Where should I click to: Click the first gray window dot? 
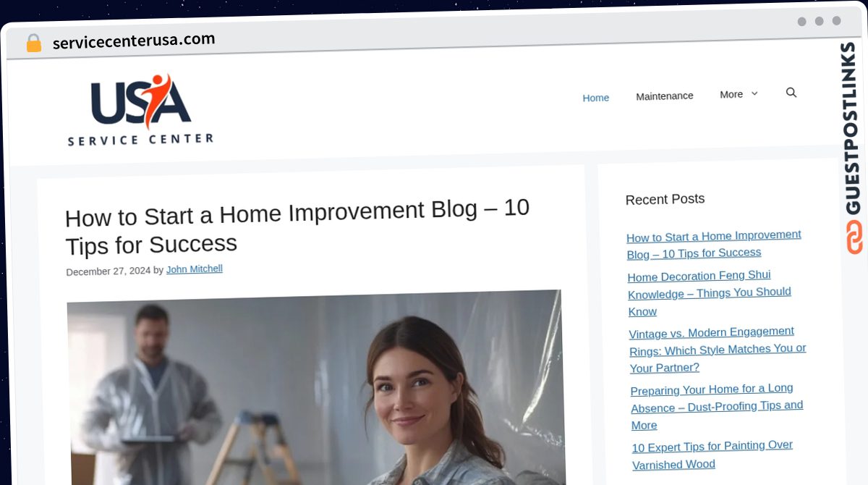click(802, 22)
